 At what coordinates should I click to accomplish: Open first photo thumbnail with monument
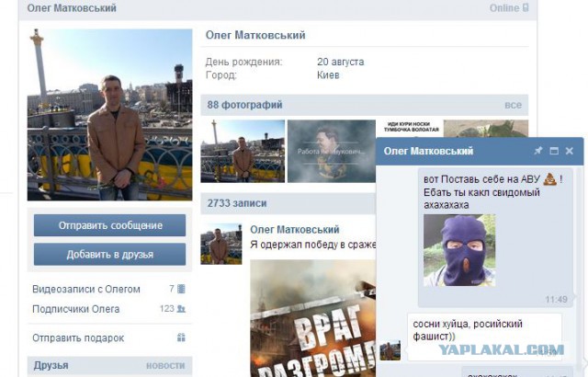click(x=243, y=151)
